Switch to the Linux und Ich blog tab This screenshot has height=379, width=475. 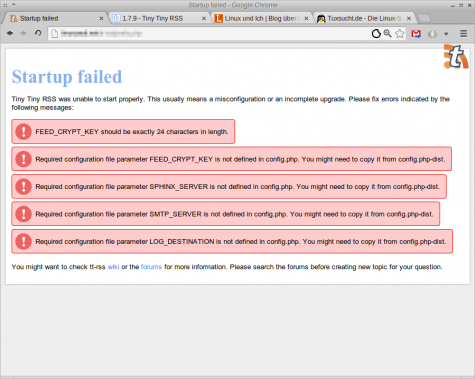tap(261, 18)
